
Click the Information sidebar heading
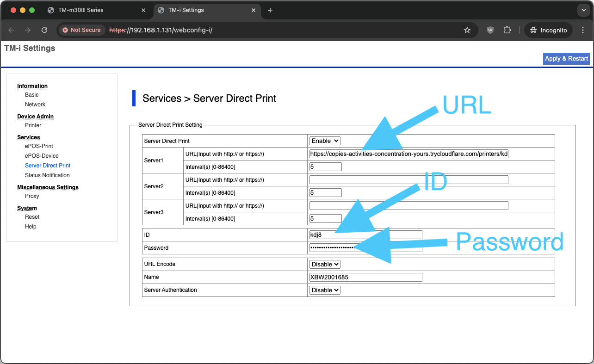click(32, 86)
